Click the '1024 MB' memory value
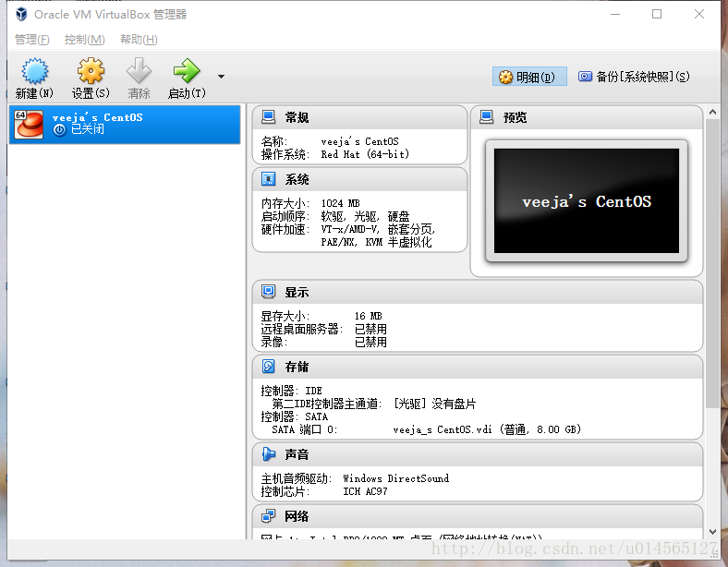This screenshot has width=728, height=567. coord(340,203)
